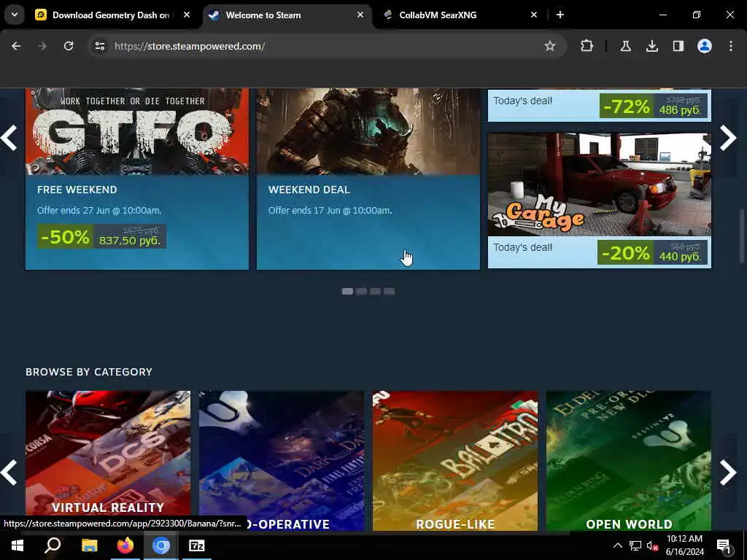Open the notification center icon
The height and width of the screenshot is (560, 747).
click(x=724, y=545)
